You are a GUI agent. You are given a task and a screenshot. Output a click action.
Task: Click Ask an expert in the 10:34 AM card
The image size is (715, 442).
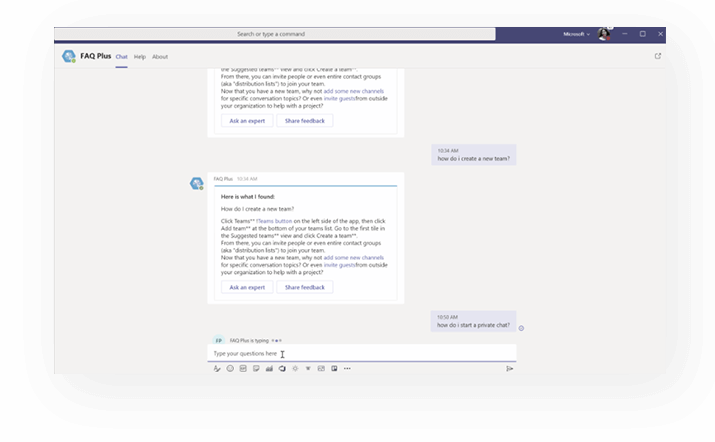click(x=247, y=287)
